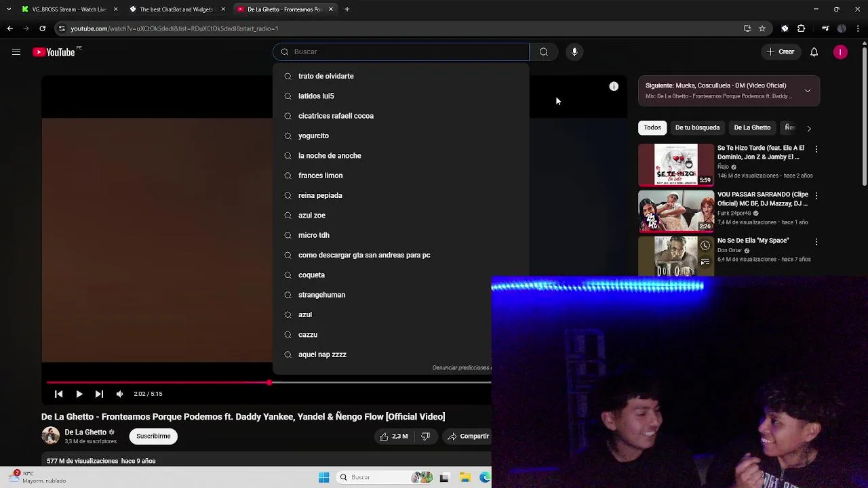Switch to VG_BROSS Stream browser tab
This screenshot has width=868, height=488.
69,9
